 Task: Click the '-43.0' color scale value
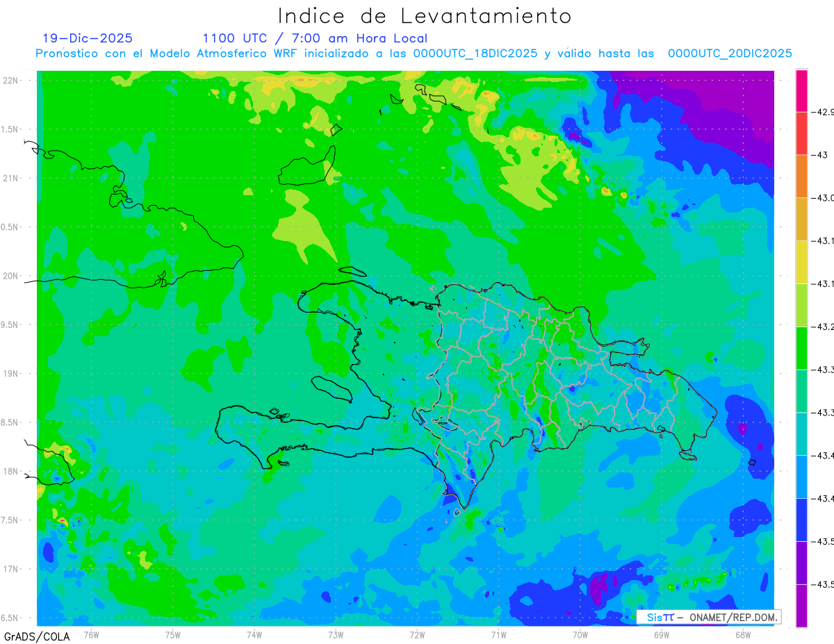[822, 198]
